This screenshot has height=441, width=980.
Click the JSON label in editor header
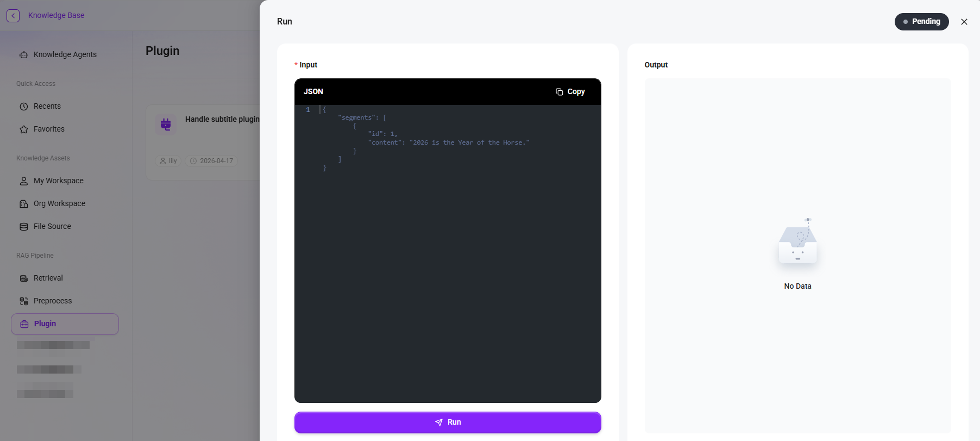[x=313, y=91]
